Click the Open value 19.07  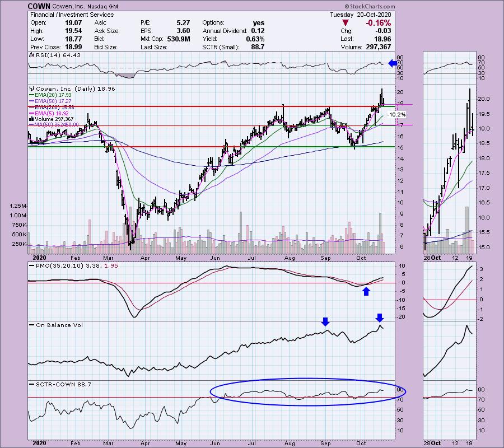(x=73, y=23)
